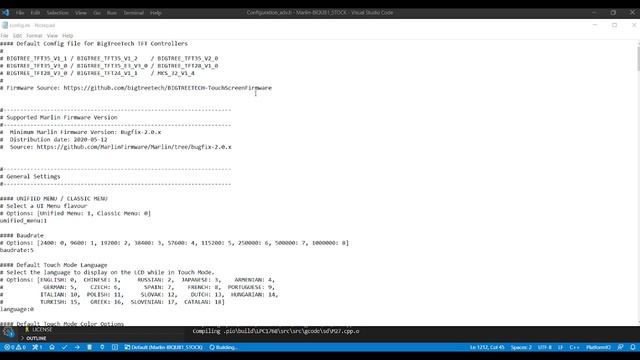Click the language:0 setting line
640x360 pixels.
(17, 309)
